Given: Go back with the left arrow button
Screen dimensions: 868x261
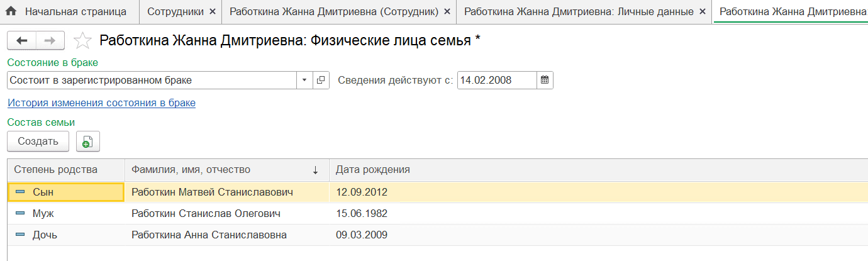Looking at the screenshot, I should (x=22, y=41).
